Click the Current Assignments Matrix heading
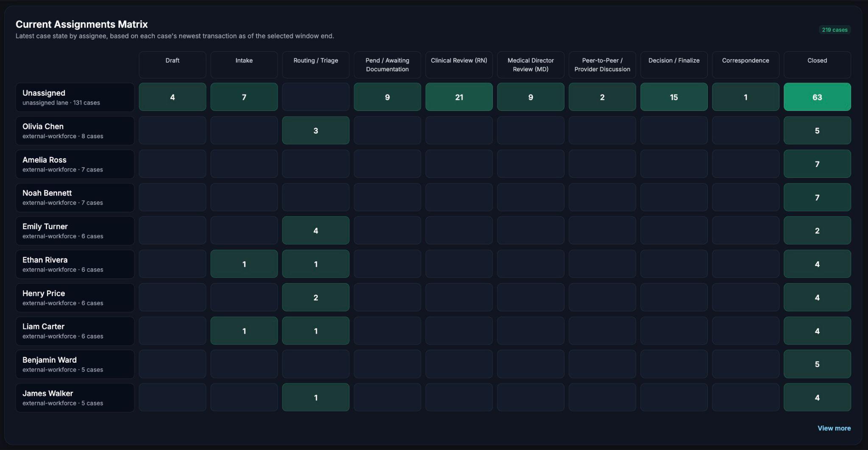The width and height of the screenshot is (868, 450). (x=82, y=24)
